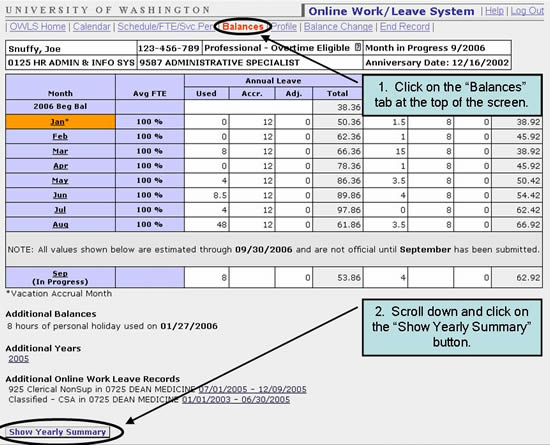The width and height of the screenshot is (550, 445).
Task: Open the Jul month link
Action: (x=60, y=210)
